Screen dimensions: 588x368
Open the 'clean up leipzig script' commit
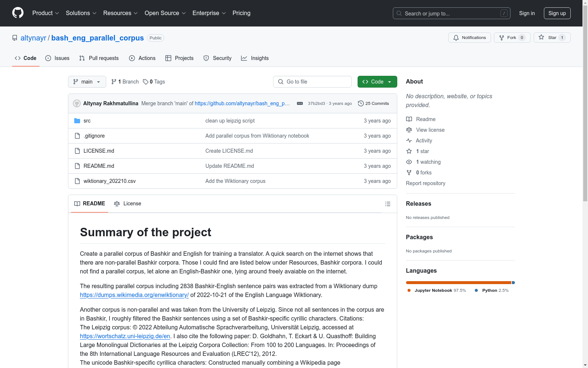tap(230, 121)
